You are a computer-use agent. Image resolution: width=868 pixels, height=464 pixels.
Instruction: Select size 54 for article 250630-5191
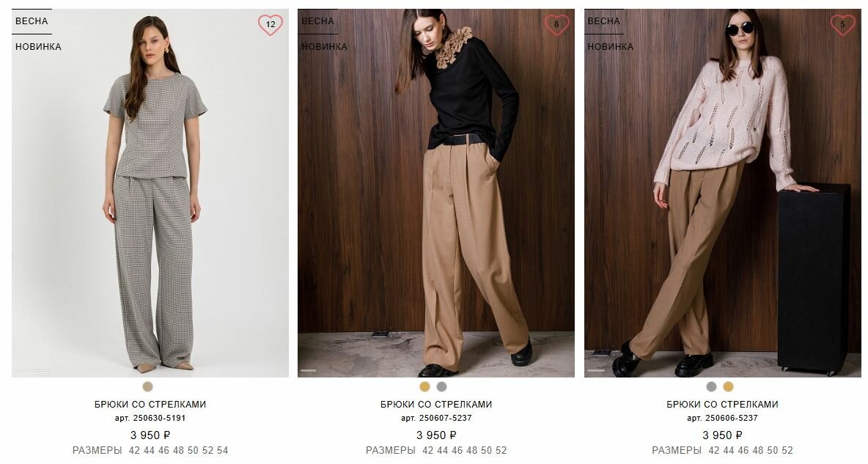coord(223,450)
